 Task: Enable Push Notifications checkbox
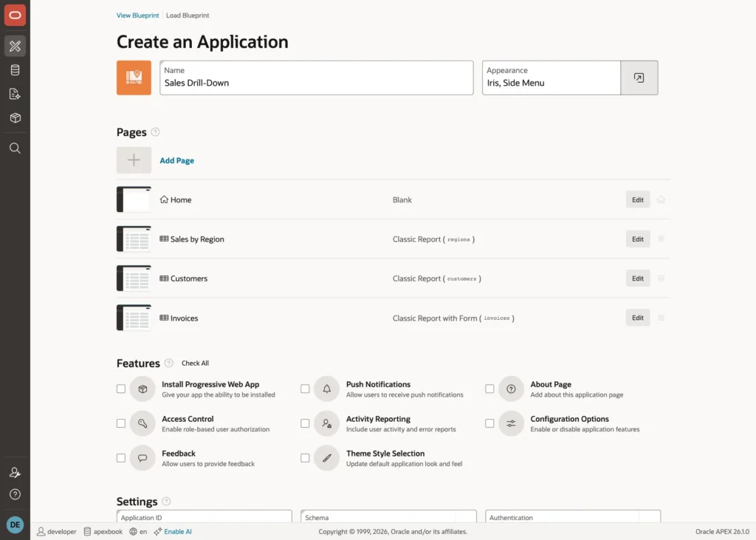305,389
